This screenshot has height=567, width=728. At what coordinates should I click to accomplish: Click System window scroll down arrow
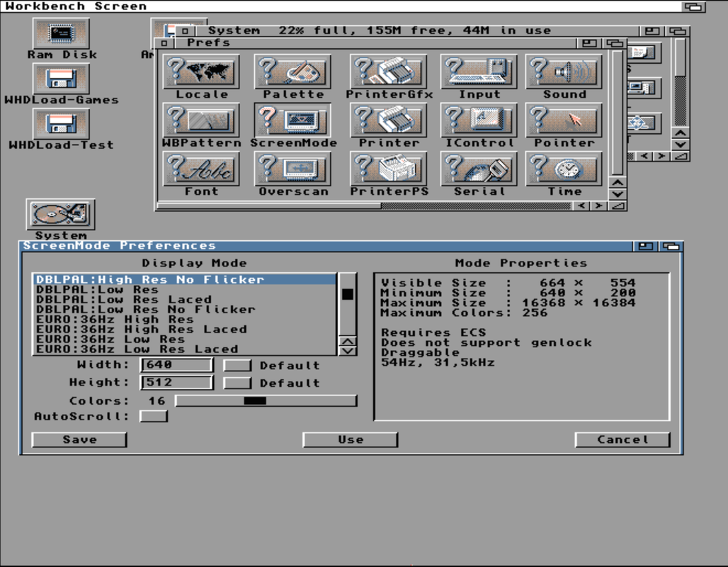681,144
